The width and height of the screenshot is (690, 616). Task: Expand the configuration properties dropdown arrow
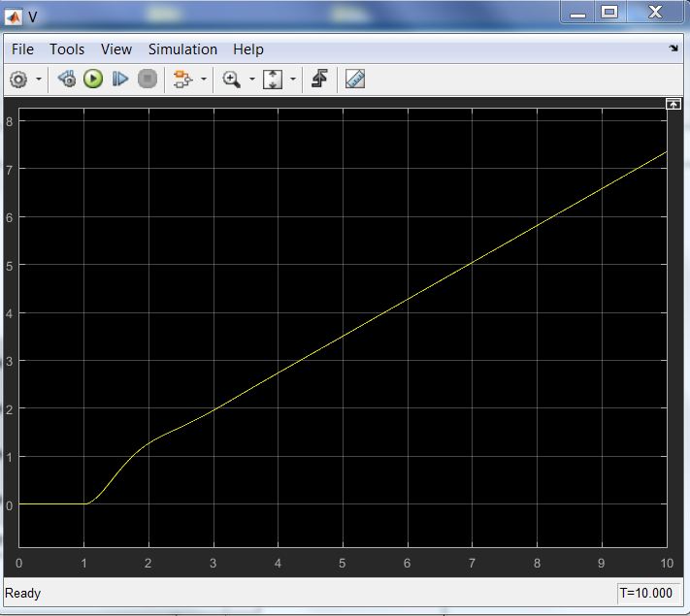39,80
